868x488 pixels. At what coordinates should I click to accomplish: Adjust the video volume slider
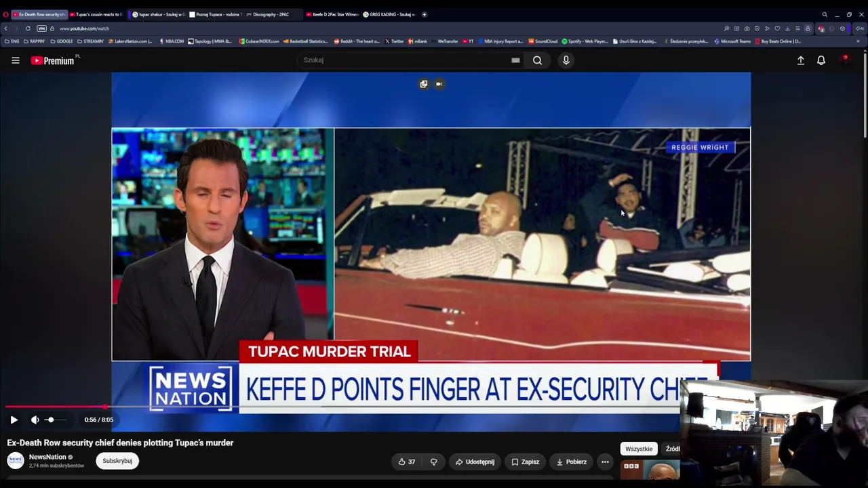coord(56,420)
